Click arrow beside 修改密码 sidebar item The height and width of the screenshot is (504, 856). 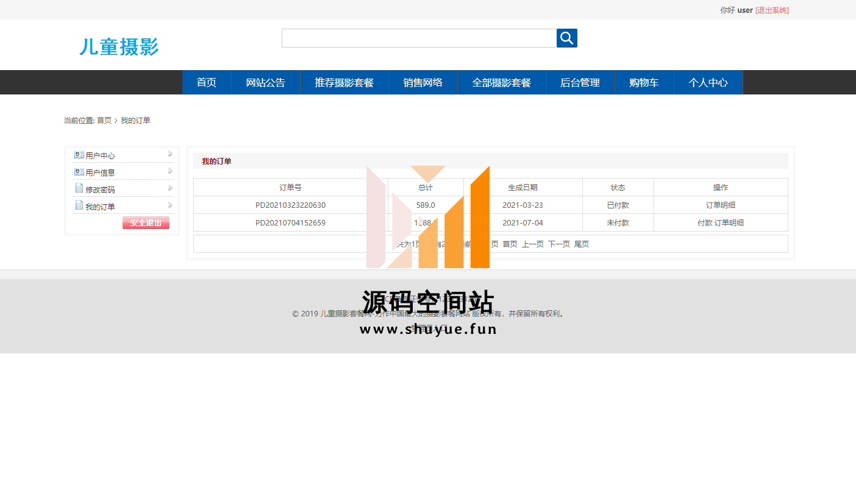171,188
